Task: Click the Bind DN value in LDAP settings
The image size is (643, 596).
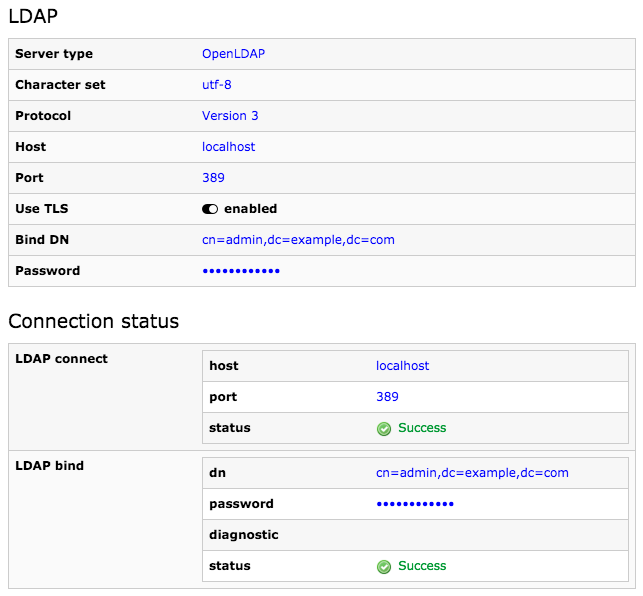Action: pos(298,240)
